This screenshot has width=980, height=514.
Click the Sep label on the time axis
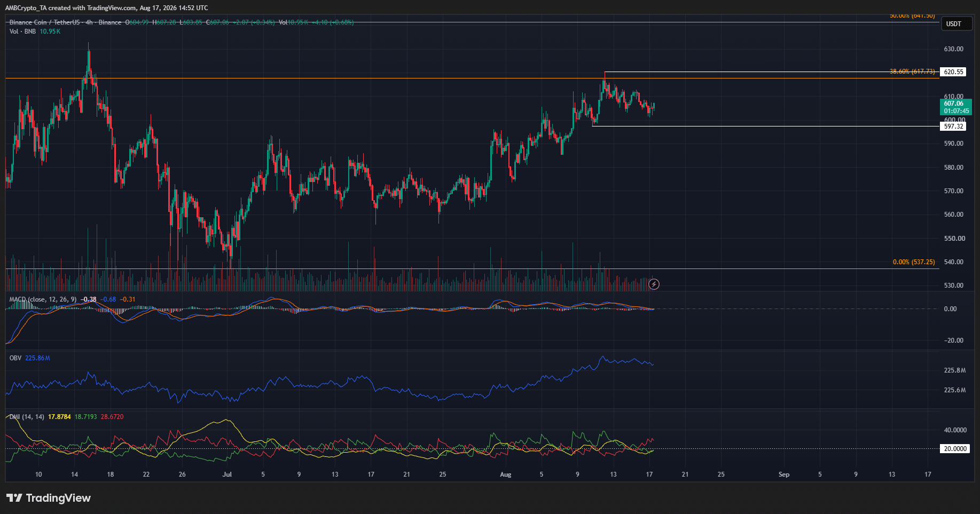(784, 475)
